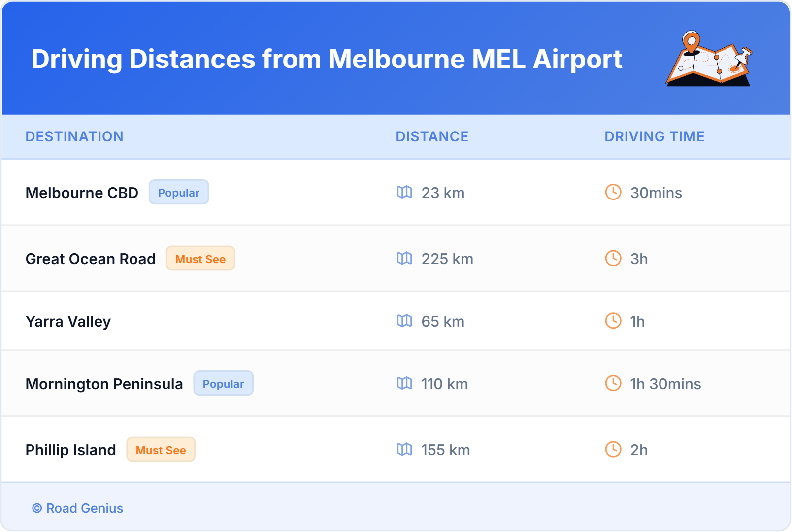Click the map icon beside 23 km
Screen dimensions: 792x532
pos(404,192)
